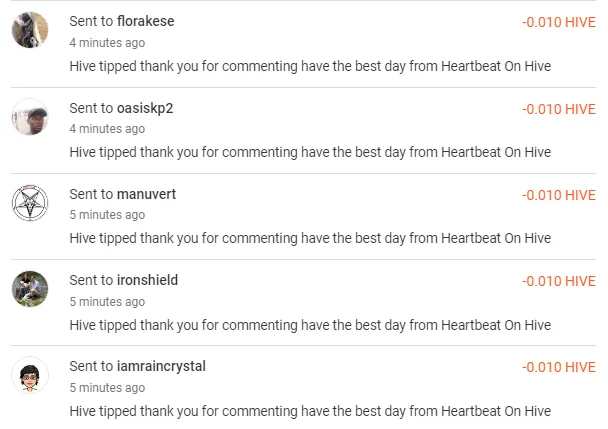The height and width of the screenshot is (429, 608).
Task: Click the timestamp under manuvert's transfer
Action: pyautogui.click(x=107, y=215)
